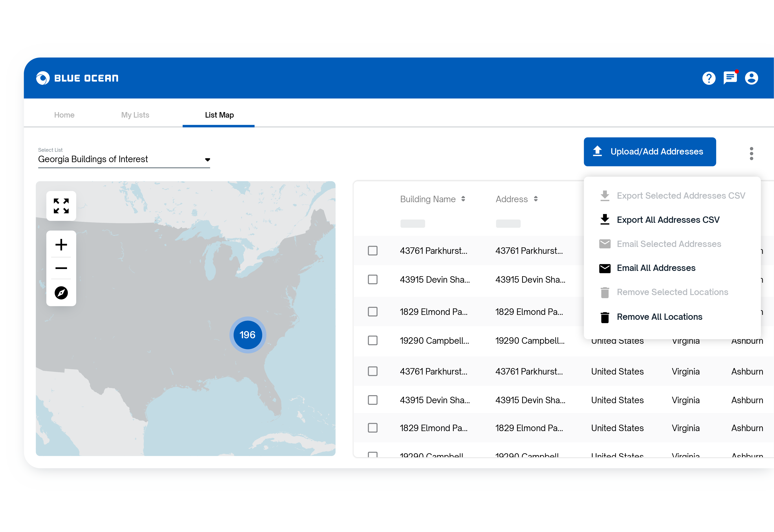Click the fullscreen map expand icon
Screen dimensions: 774x532
61,206
